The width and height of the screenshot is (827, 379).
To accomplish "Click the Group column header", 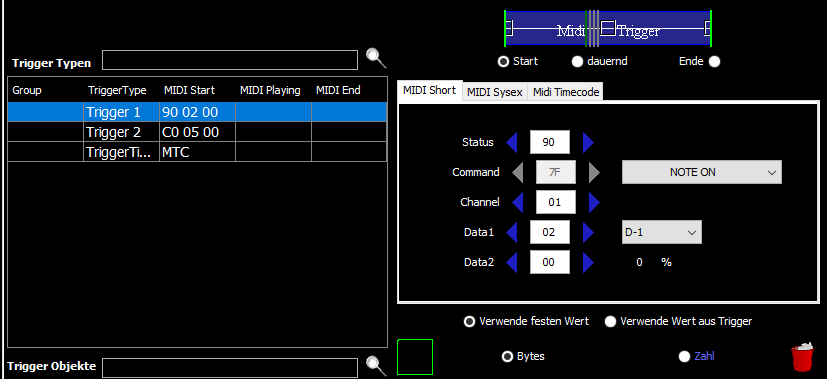I will (45, 90).
